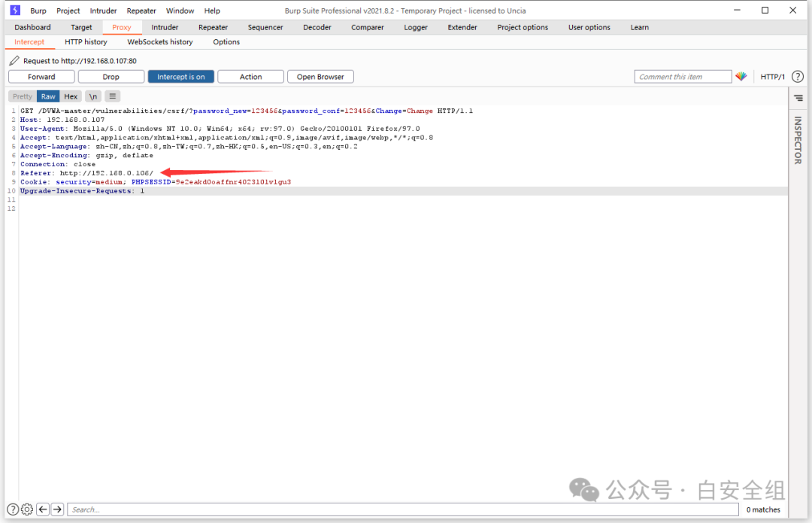
Task: Open the Repeater menu in menu bar
Action: point(141,11)
